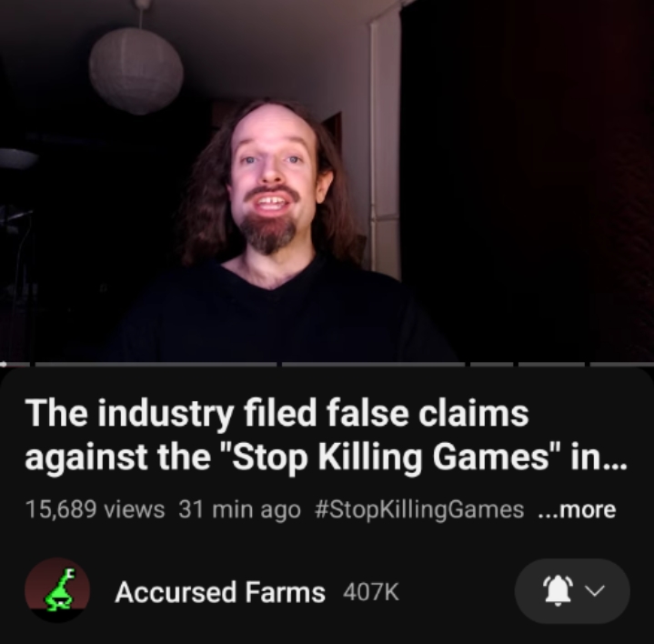Seek to the fifth chapter segment
The height and width of the screenshot is (644, 654).
[552, 364]
